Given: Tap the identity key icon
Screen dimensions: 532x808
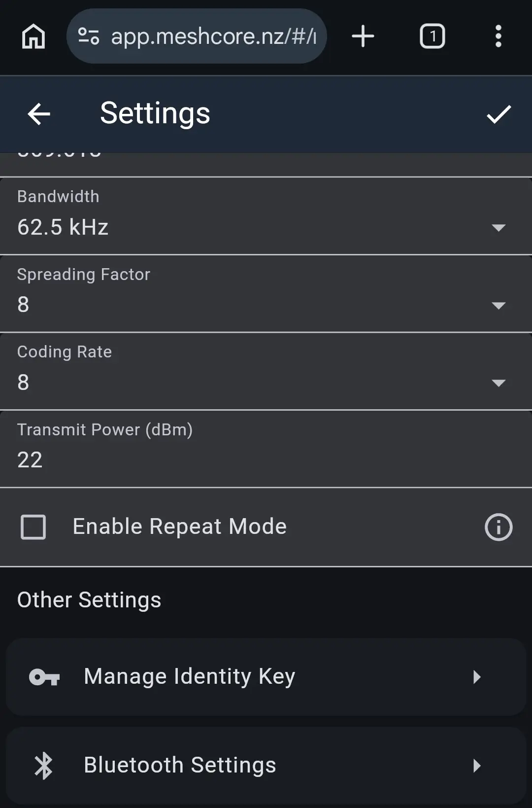Looking at the screenshot, I should click(44, 677).
